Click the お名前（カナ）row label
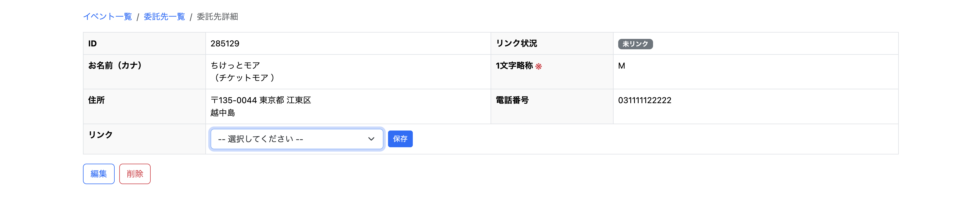The image size is (980, 204). pyautogui.click(x=115, y=65)
